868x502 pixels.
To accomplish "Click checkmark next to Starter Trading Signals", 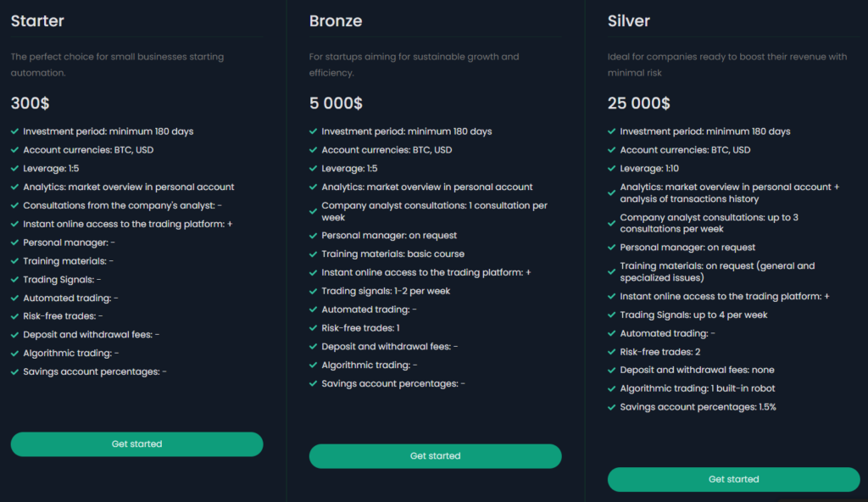I will click(15, 280).
